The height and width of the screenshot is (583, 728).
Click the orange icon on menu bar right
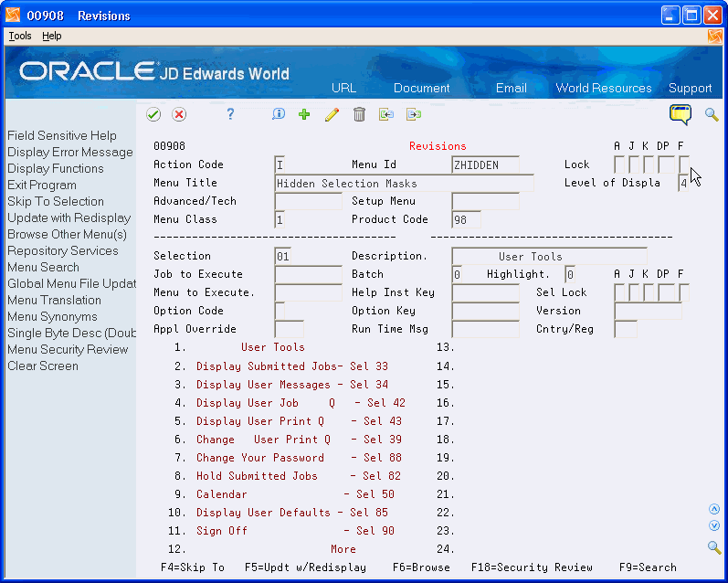[715, 37]
